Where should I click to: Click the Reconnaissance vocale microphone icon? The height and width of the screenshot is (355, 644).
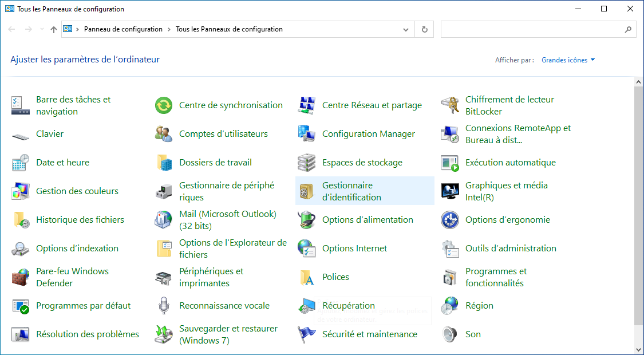click(164, 306)
